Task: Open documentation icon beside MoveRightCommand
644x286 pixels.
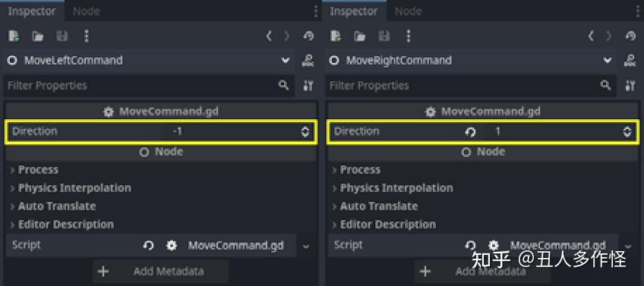Action: [630, 61]
